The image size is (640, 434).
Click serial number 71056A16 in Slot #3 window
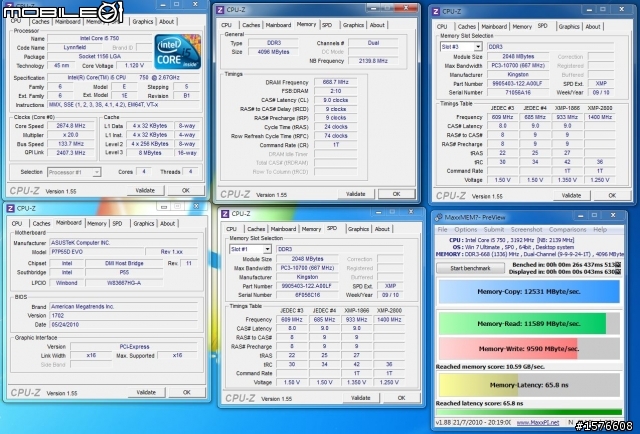pos(518,93)
